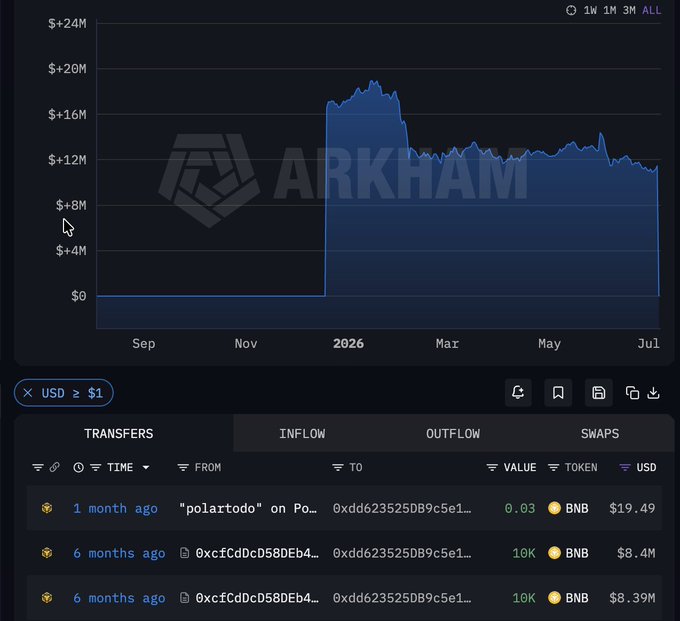Viewport: 680px width, 621px height.
Task: Open the USD column filter
Action: pyautogui.click(x=624, y=467)
